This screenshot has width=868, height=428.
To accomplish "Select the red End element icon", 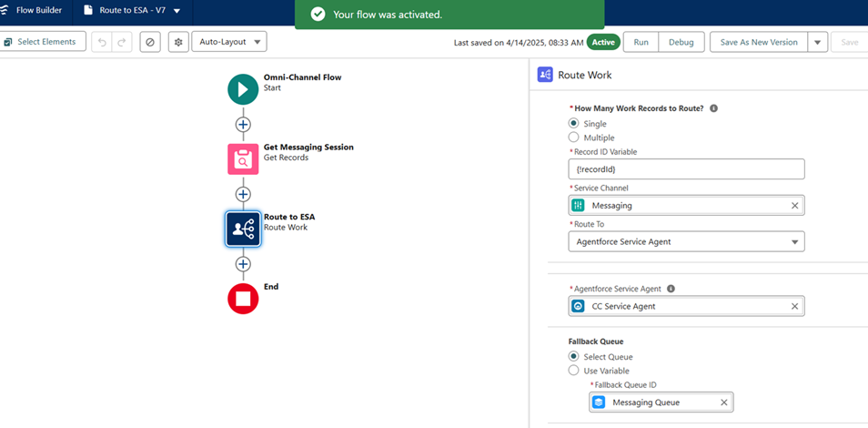I will 243,299.
